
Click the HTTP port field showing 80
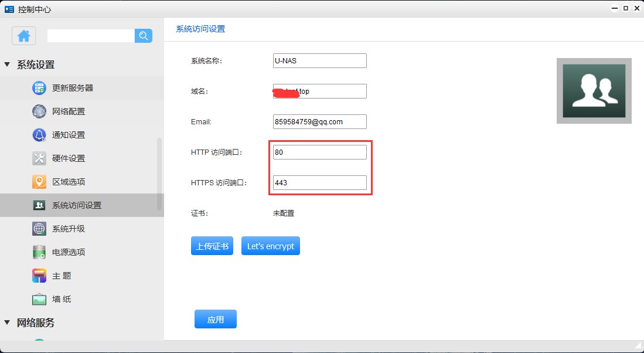click(x=319, y=152)
